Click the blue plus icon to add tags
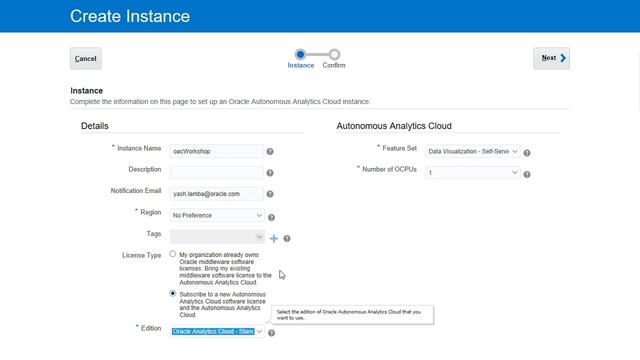This screenshot has width=640, height=360. click(x=274, y=238)
